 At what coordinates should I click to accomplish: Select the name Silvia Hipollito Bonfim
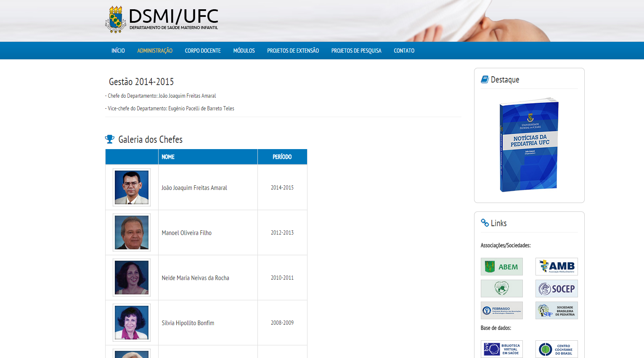188,323
